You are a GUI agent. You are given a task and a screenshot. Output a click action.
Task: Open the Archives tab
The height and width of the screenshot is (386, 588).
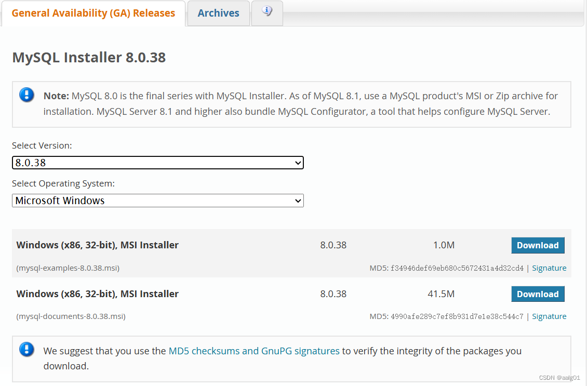[x=219, y=13]
